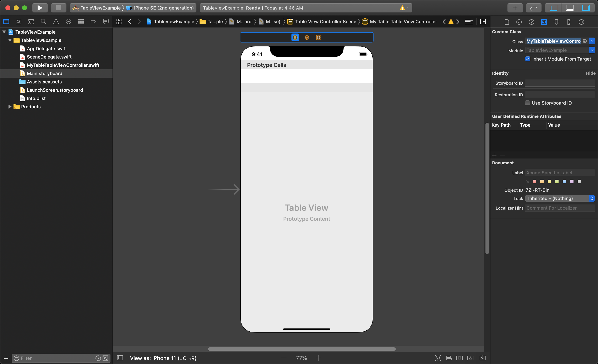
Task: Jump to the next issue
Action: 458,22
